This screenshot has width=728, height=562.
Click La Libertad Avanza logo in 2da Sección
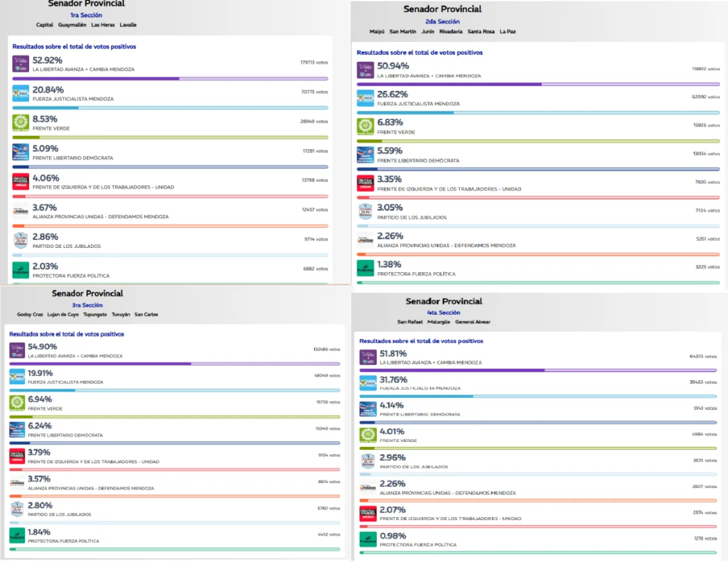pyautogui.click(x=365, y=70)
